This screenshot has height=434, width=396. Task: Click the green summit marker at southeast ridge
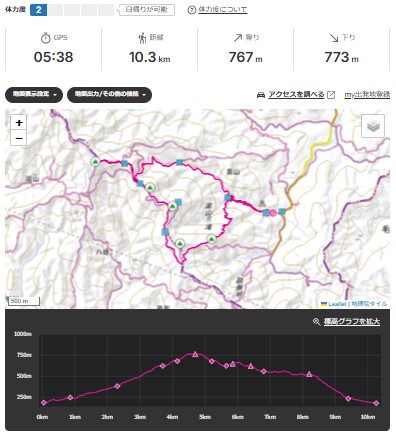(x=211, y=239)
